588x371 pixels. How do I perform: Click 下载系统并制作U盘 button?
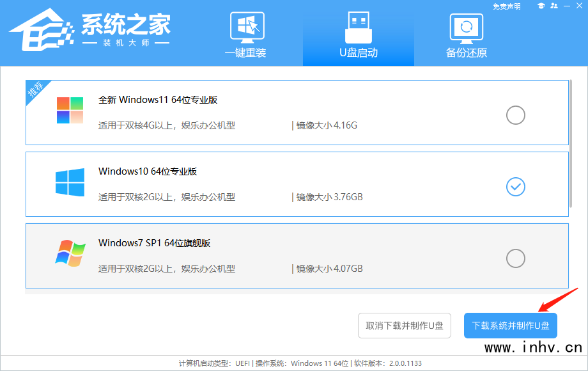[510, 326]
